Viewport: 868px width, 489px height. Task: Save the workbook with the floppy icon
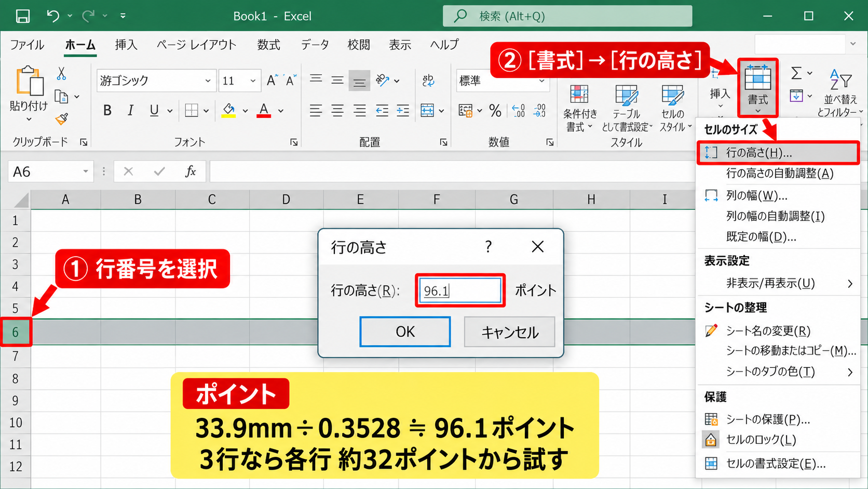coord(23,16)
